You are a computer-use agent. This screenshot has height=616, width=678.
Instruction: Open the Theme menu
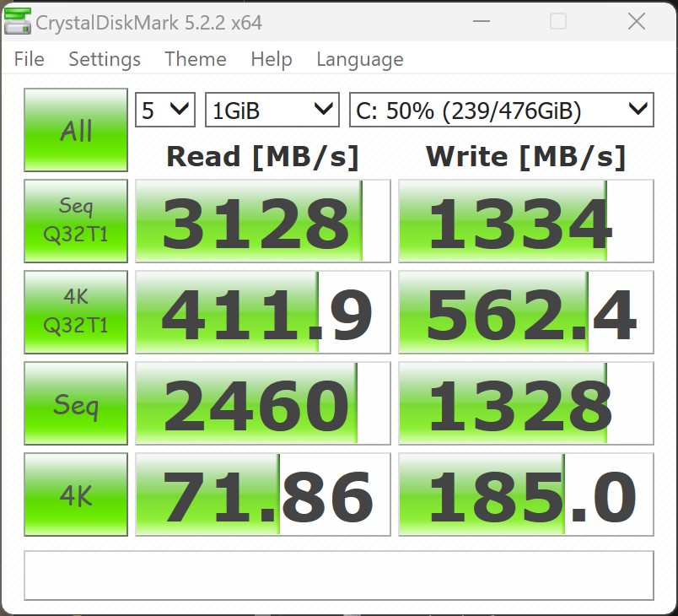[196, 59]
